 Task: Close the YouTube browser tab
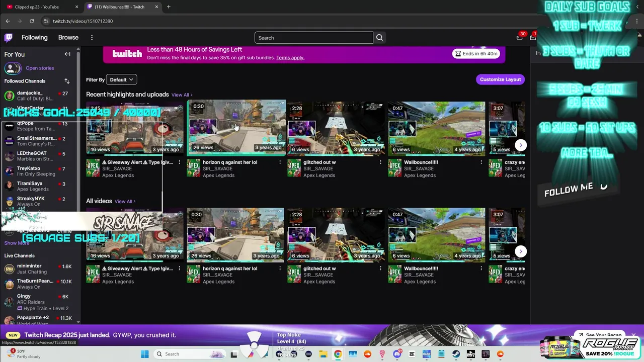[x=76, y=7]
